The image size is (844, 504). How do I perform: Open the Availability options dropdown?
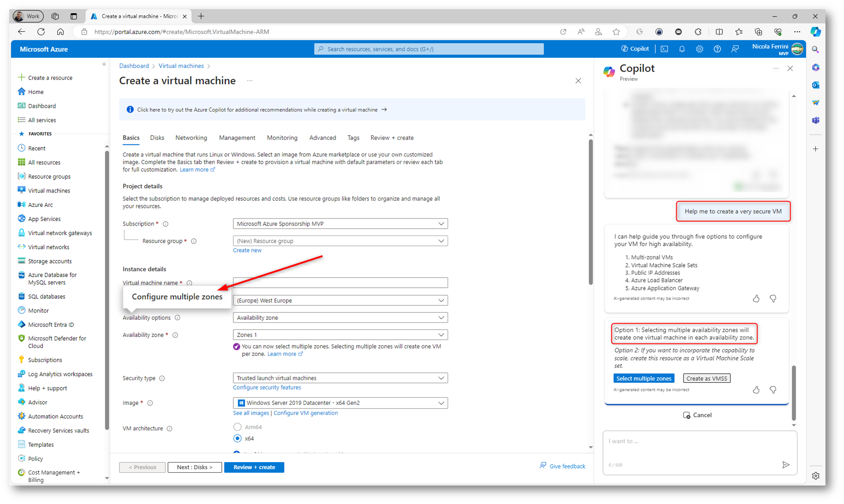[x=340, y=318]
